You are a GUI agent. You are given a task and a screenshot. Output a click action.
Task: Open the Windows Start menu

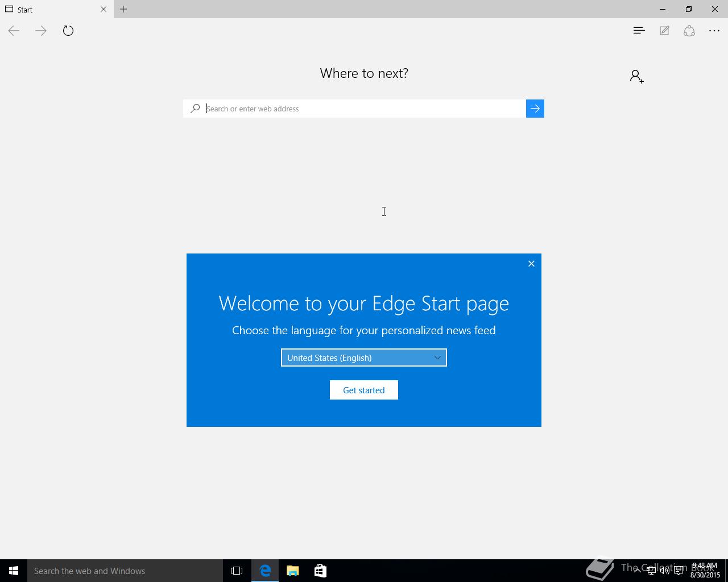pos(14,571)
